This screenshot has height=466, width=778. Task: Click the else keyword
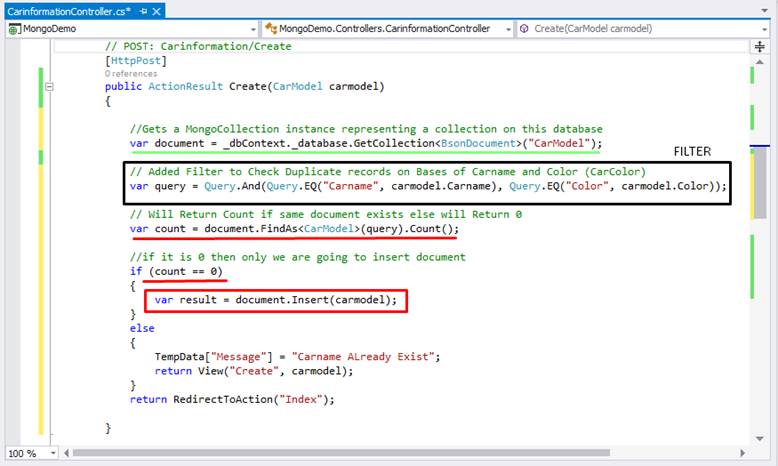click(142, 329)
